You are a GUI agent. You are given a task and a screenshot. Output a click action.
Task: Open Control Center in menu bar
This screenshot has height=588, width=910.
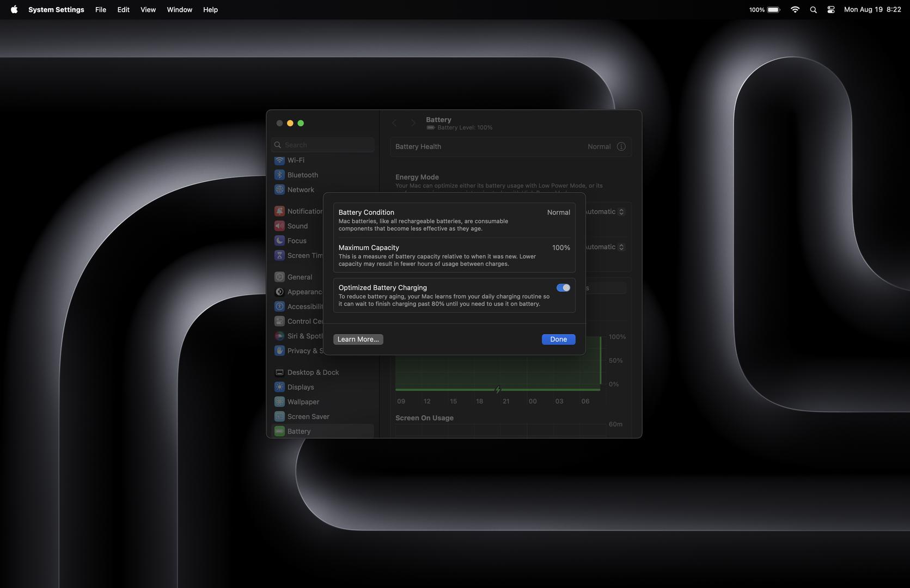coord(830,10)
